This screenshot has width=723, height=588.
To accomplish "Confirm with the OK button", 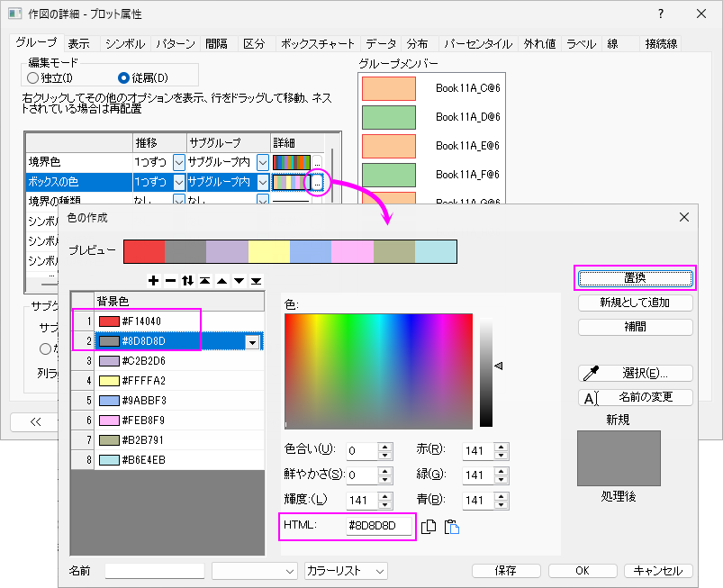I will click(x=583, y=571).
